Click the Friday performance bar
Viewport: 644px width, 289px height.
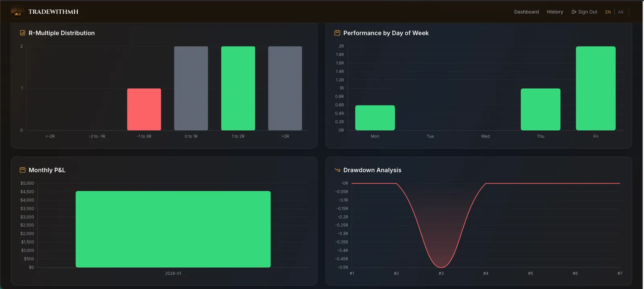[596, 88]
